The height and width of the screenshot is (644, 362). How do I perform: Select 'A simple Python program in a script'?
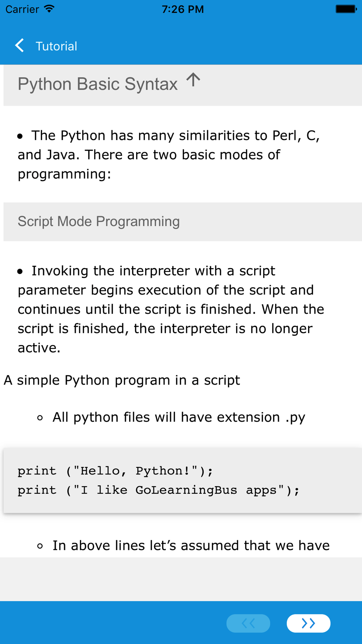122,380
